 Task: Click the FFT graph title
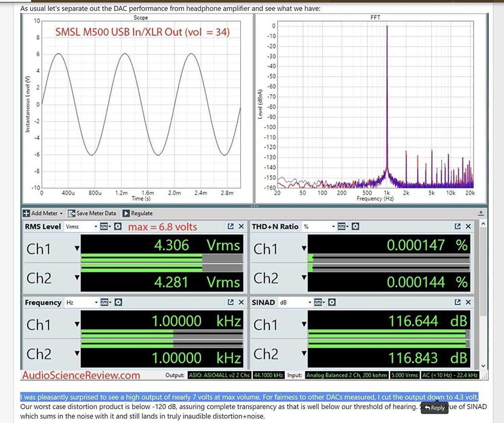[375, 18]
